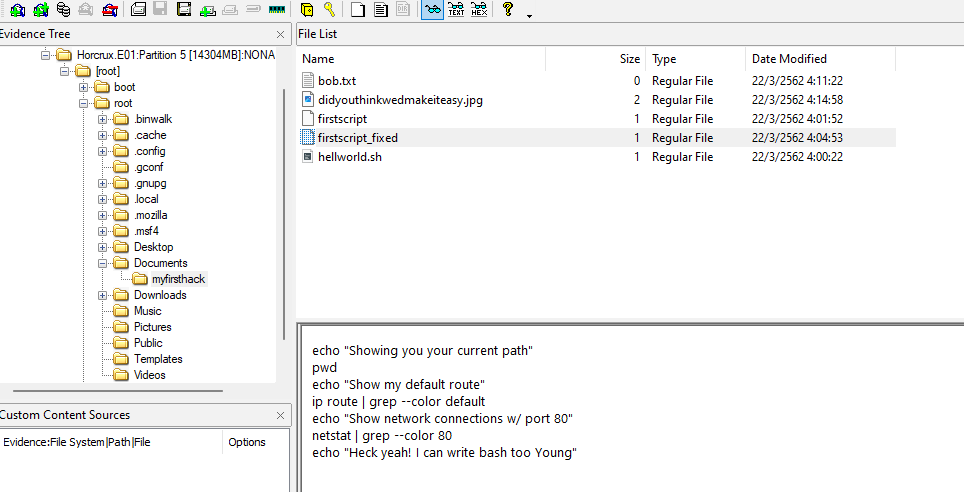Click the 22/3/2562 4:14:58 date cell

coord(797,100)
